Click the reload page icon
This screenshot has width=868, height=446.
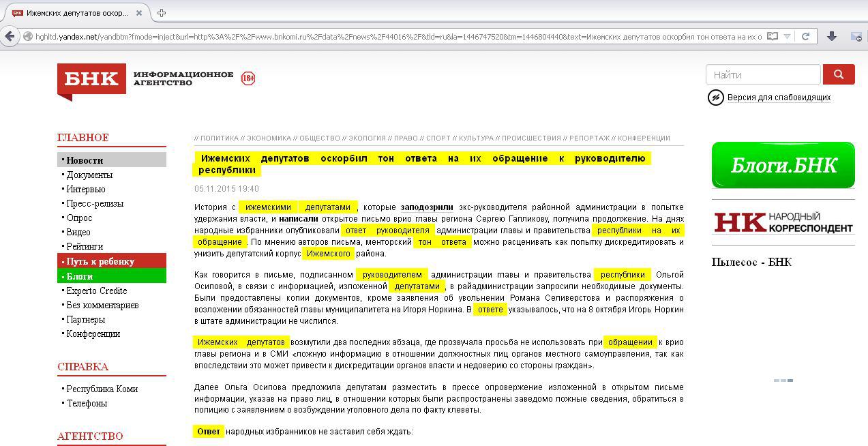point(805,37)
